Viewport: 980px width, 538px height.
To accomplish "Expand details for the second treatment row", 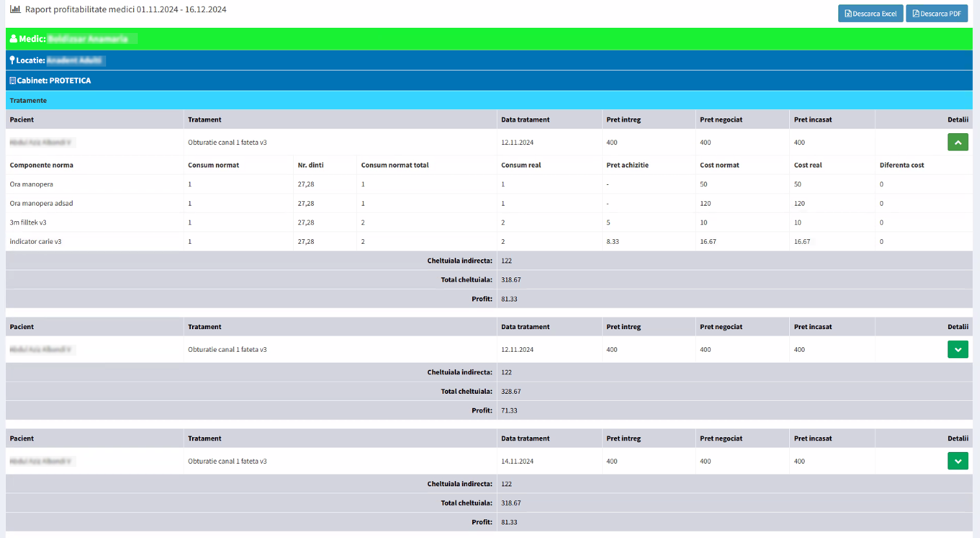I will (x=957, y=349).
